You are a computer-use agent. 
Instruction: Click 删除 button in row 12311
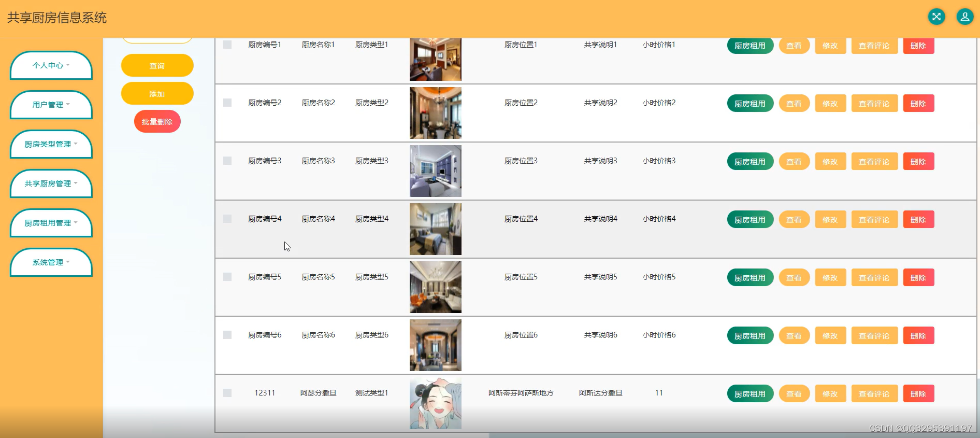(x=918, y=394)
